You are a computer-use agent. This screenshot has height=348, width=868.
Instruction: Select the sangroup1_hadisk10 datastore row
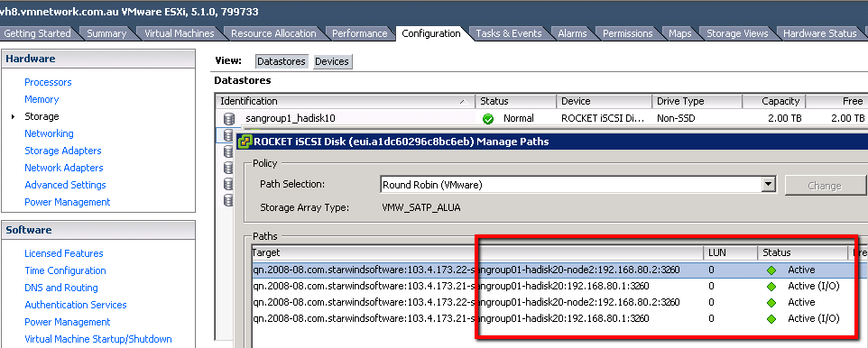541,118
